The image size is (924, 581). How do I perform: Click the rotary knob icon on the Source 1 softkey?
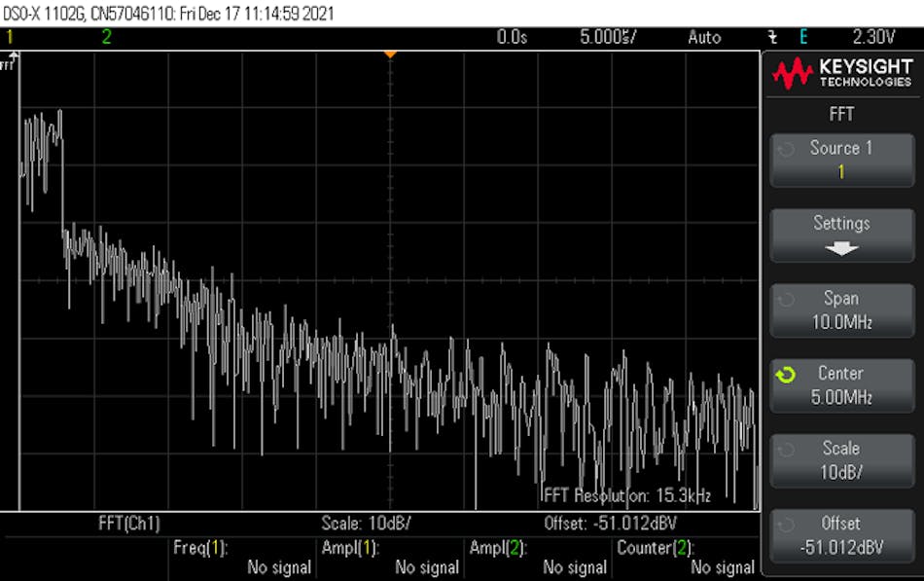(x=787, y=148)
